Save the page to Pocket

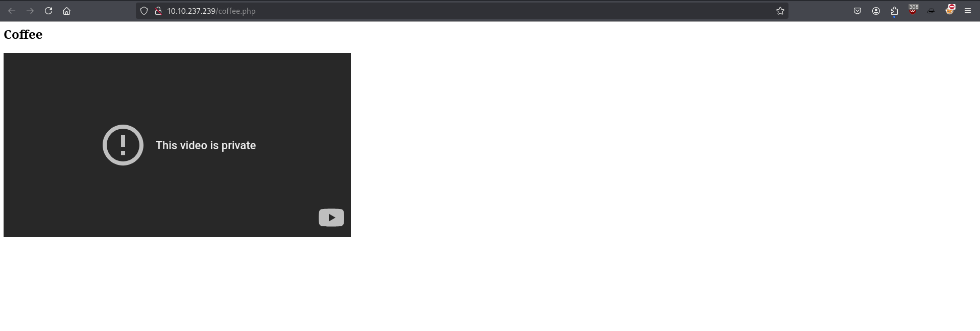click(x=857, y=11)
